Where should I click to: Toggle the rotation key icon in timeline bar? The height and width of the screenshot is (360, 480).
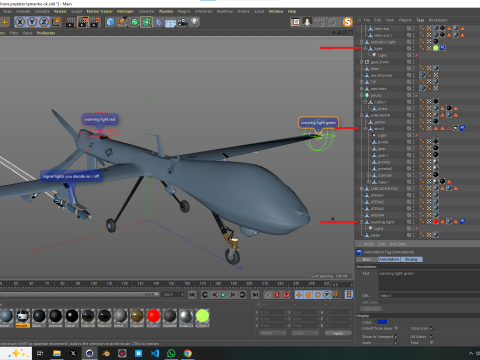pyautogui.click(x=318, y=295)
